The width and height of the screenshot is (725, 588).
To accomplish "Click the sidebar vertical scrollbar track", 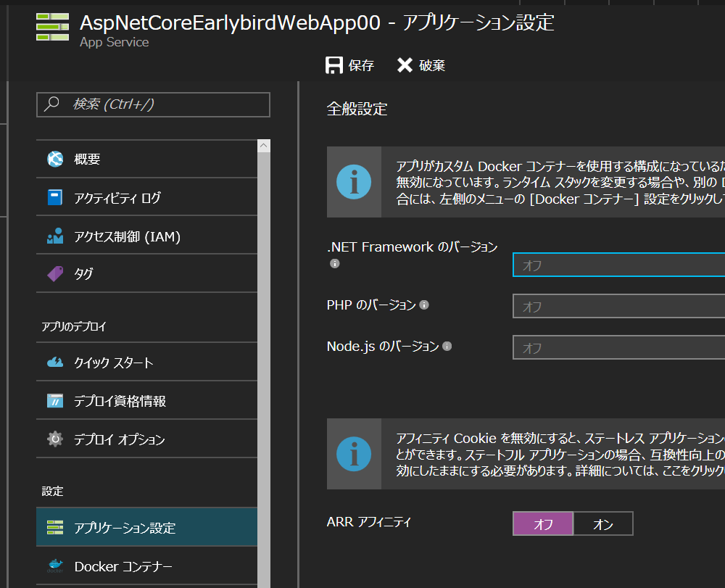I will (x=264, y=370).
